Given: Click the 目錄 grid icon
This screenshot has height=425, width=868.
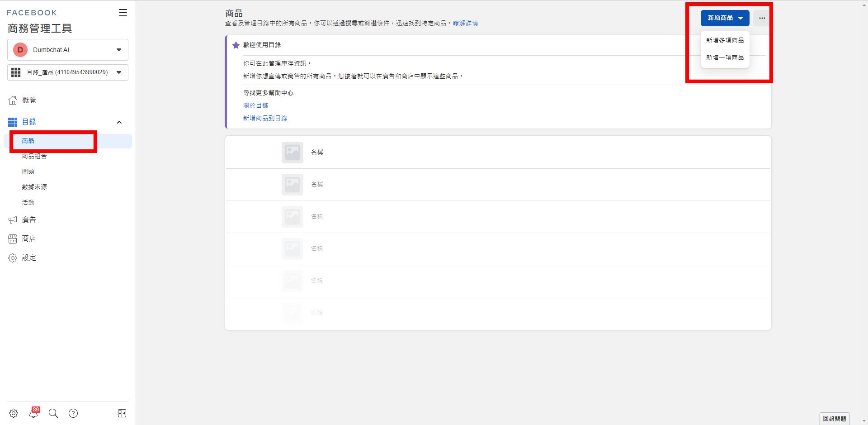Looking at the screenshot, I should [13, 122].
